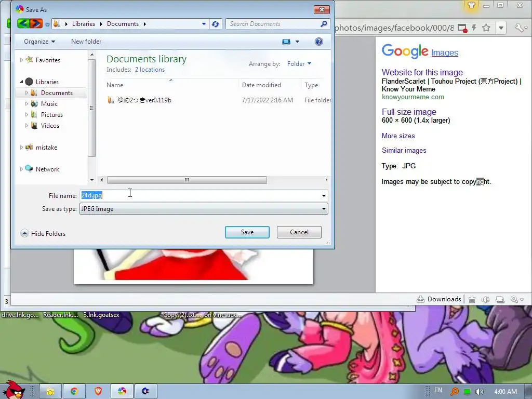Go back using the green Back arrow
This screenshot has width=532, height=399.
coord(23,23)
